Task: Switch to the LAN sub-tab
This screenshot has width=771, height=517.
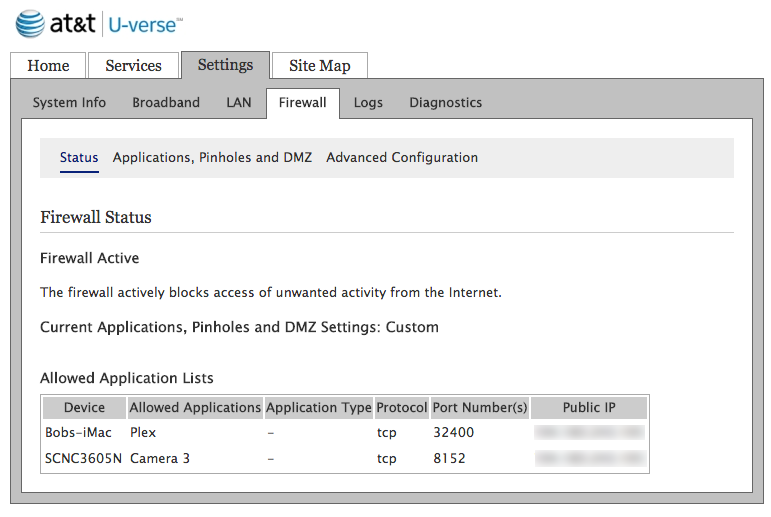Action: coord(239,103)
